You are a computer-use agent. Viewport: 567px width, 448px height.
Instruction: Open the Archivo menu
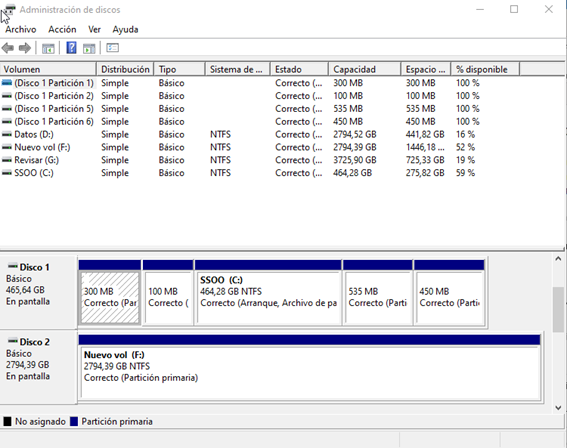click(21, 29)
